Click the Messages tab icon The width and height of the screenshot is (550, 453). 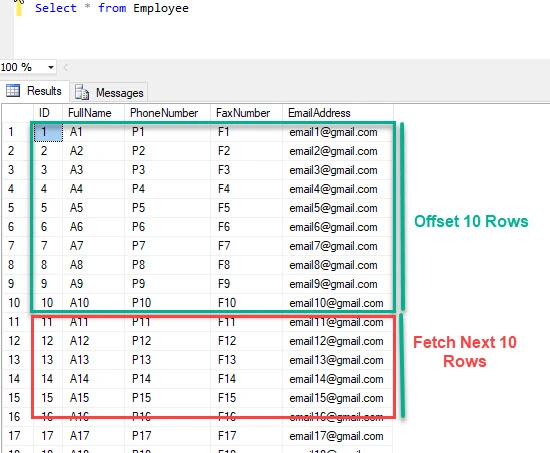click(x=82, y=92)
